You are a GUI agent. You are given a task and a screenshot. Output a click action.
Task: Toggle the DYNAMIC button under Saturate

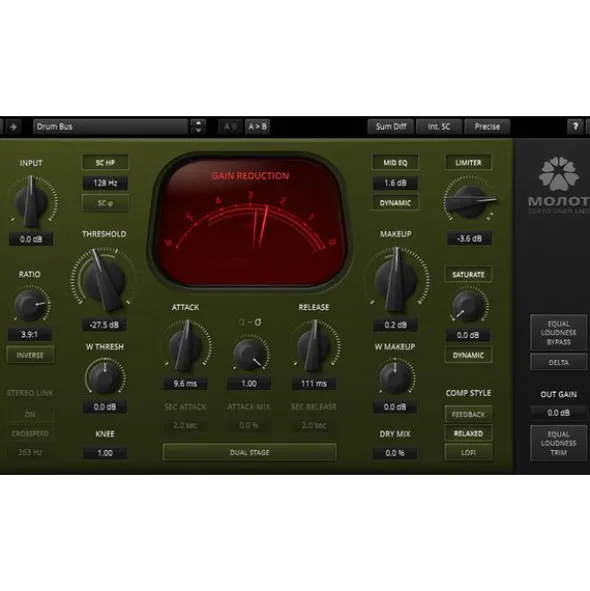pyautogui.click(x=468, y=355)
